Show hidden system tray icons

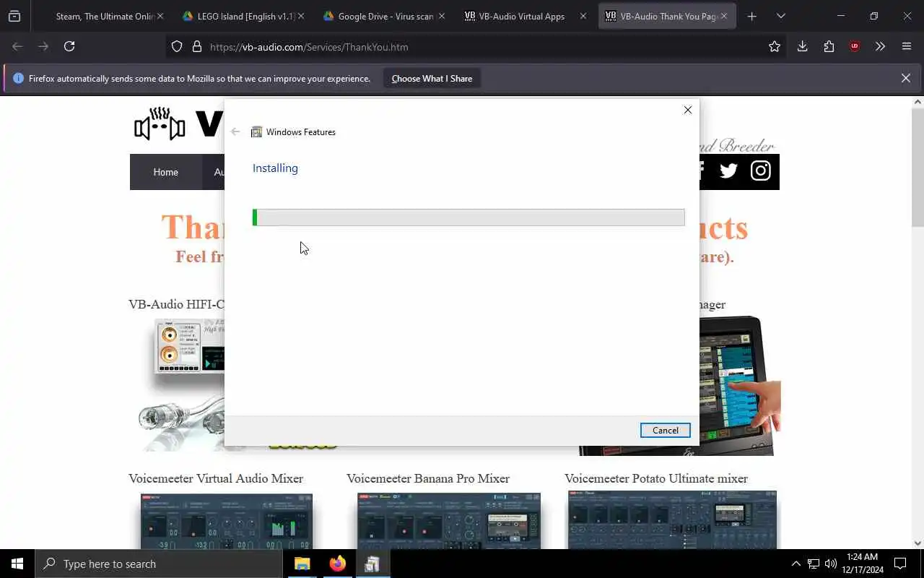[x=796, y=564]
